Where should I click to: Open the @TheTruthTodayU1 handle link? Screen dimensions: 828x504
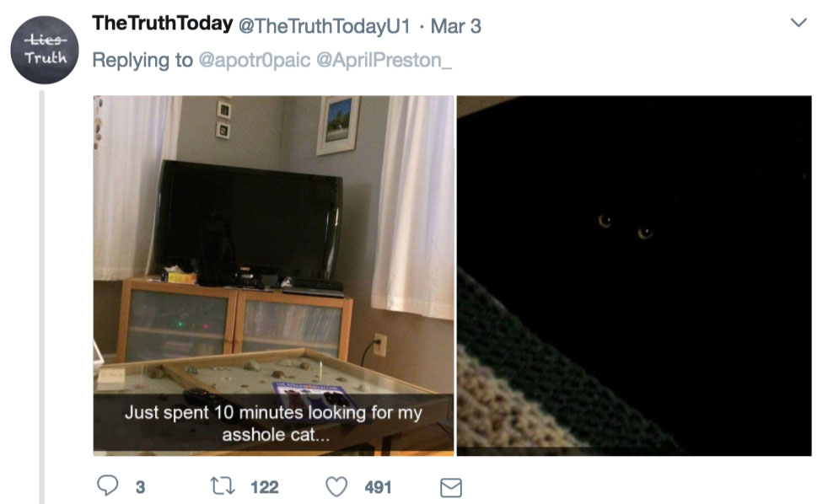tap(325, 26)
